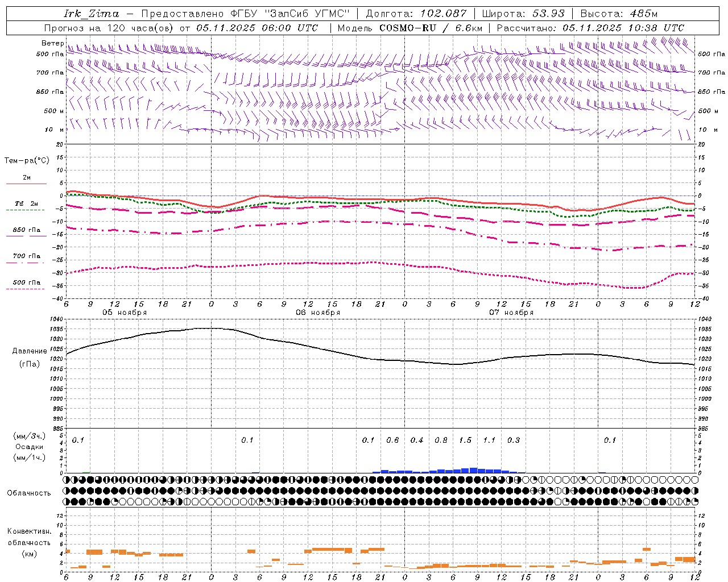Image resolution: width=728 pixels, height=582 pixels.
Task: Click the Конвективн. label of convective cloud panel
Action: (29, 531)
